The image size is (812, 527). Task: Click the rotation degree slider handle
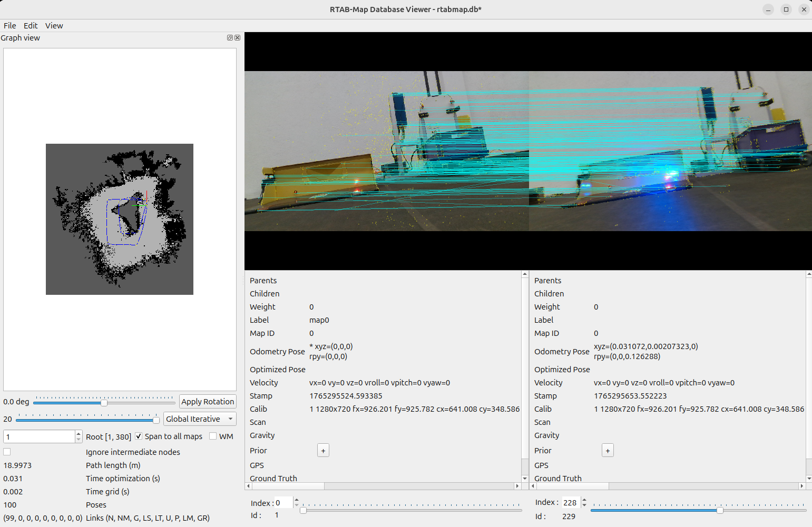(104, 403)
